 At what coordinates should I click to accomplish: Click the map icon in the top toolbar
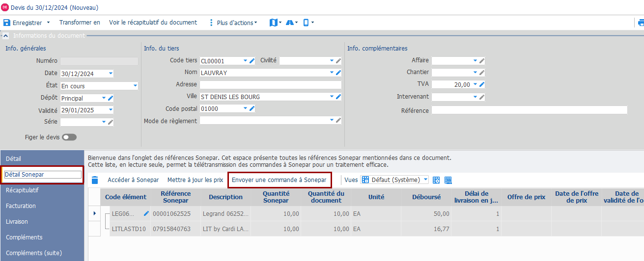point(274,23)
